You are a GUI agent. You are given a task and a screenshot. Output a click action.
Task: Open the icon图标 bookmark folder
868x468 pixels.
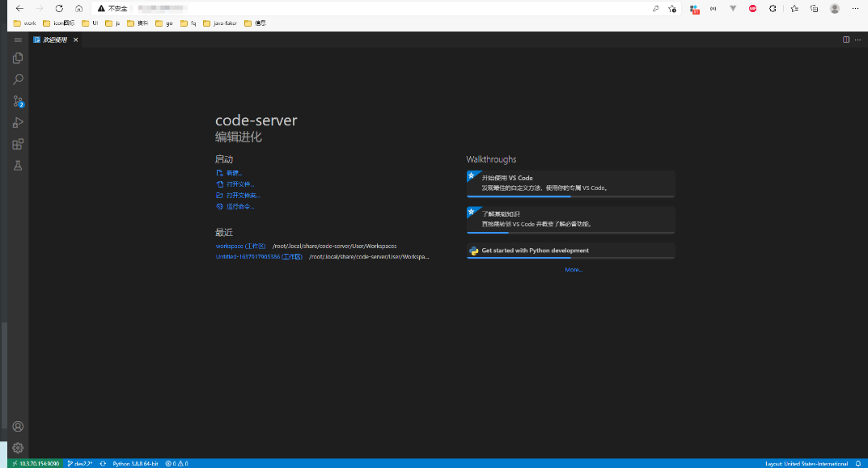(x=59, y=23)
